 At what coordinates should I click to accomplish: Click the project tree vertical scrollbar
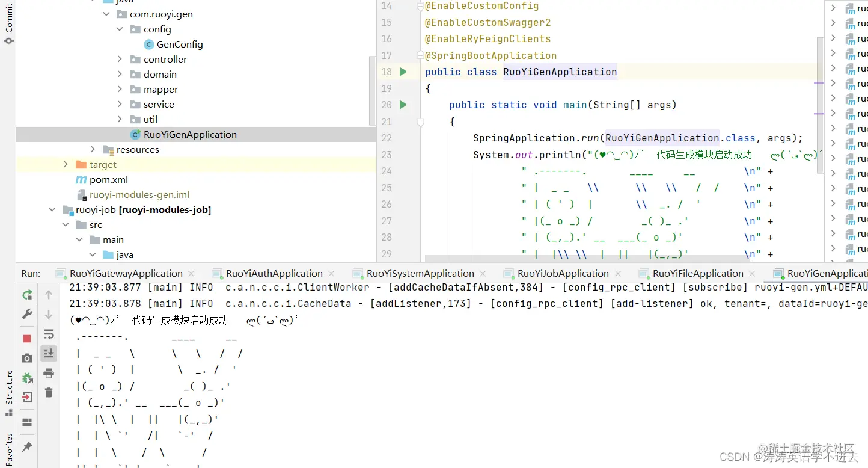(373, 90)
